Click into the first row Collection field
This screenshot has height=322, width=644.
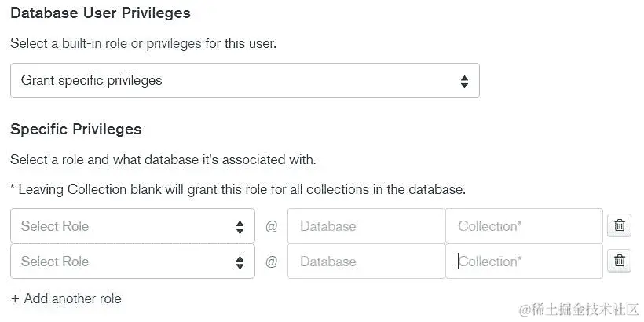coord(524,226)
